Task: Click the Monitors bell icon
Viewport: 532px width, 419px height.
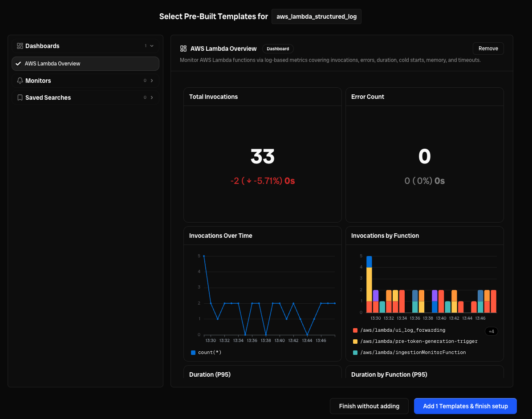Action: tap(20, 81)
